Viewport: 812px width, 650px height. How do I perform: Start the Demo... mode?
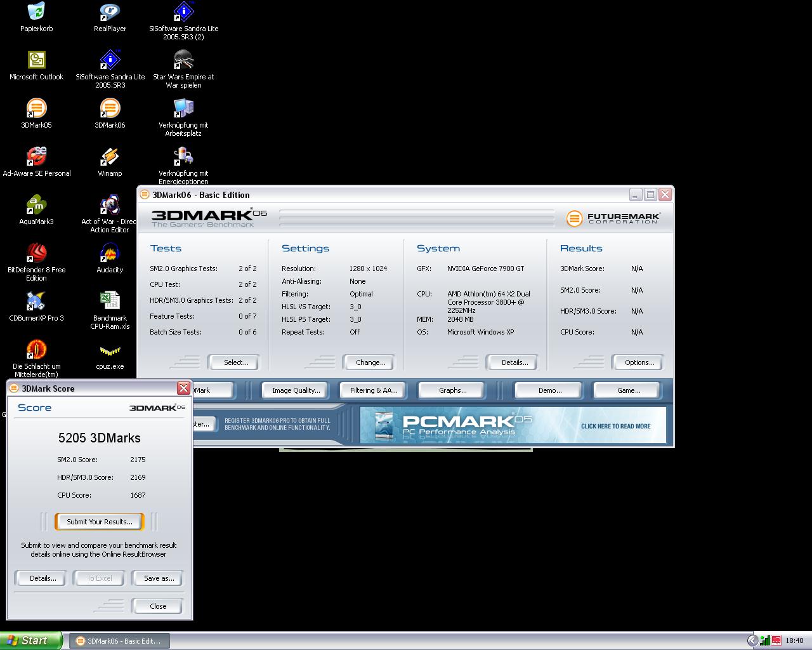[x=549, y=390]
